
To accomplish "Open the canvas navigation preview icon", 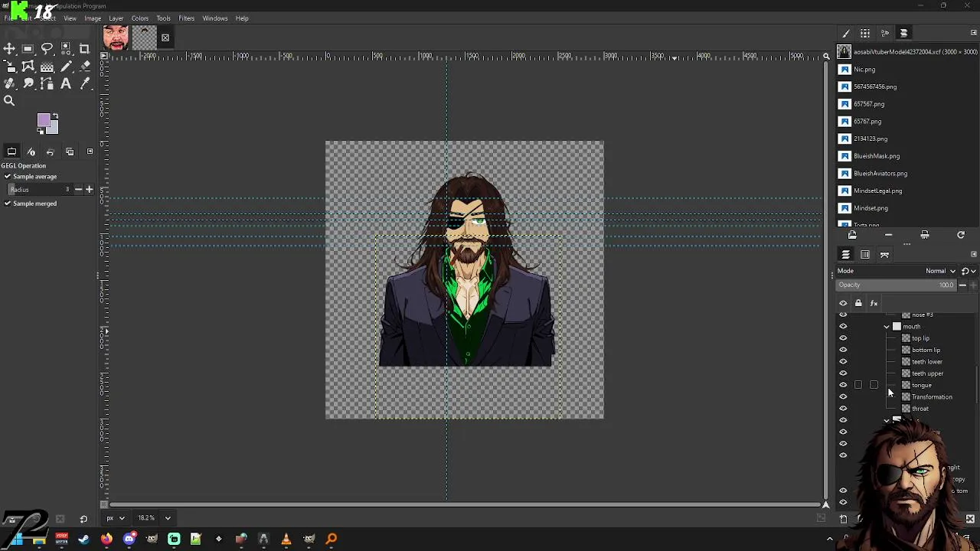I will coord(826,504).
